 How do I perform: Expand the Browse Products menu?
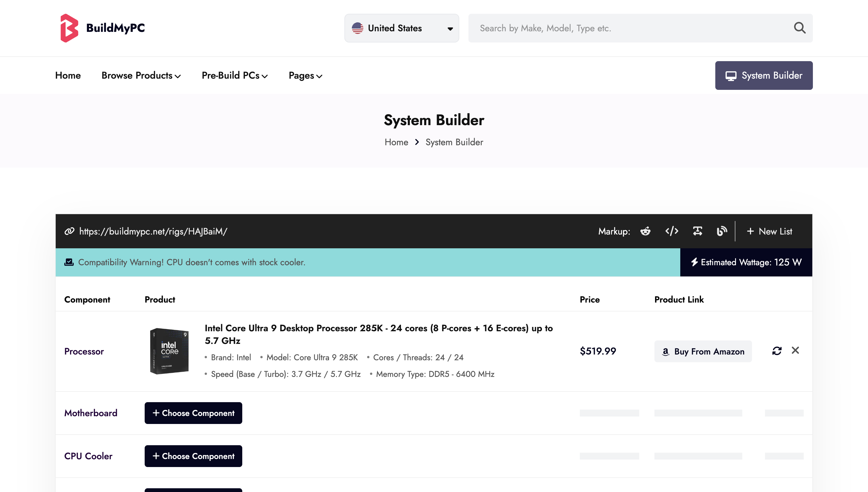(x=141, y=75)
